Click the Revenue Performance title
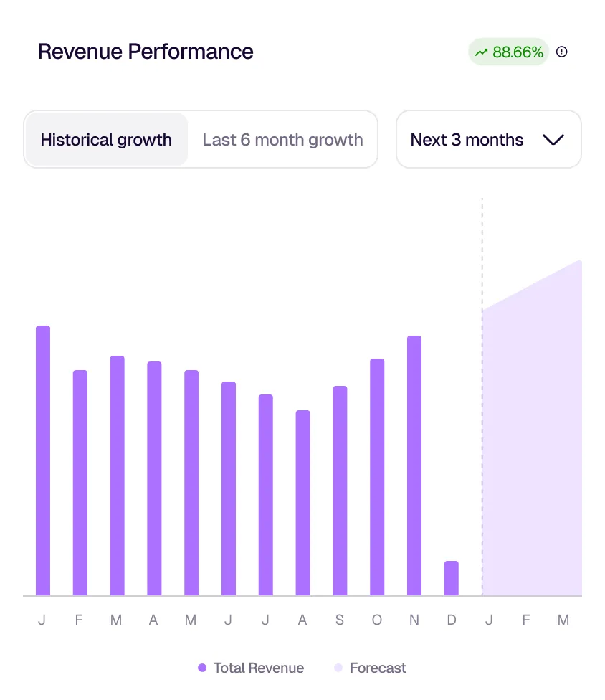The image size is (605, 700). pyautogui.click(x=146, y=52)
